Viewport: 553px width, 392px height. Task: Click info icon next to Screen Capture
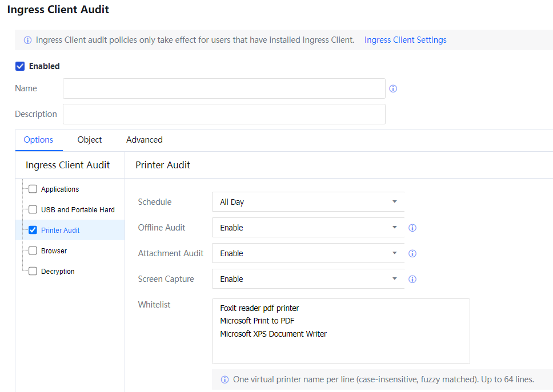tap(412, 279)
